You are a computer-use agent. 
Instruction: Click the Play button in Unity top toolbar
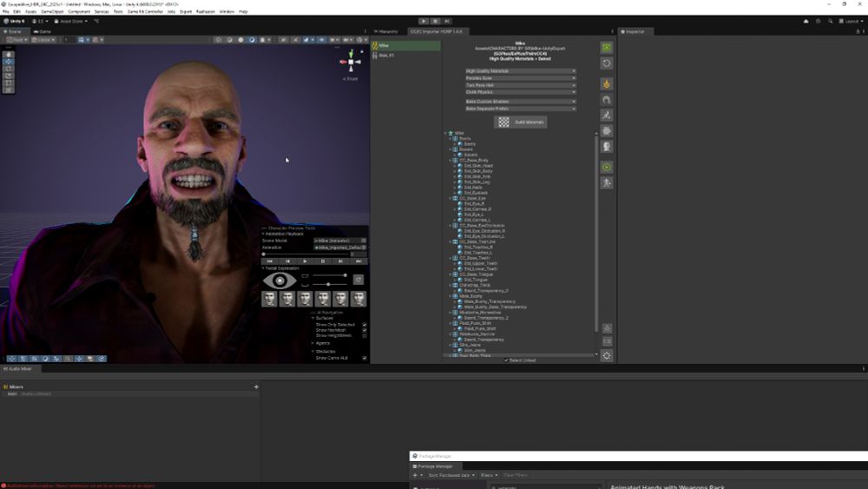tap(424, 21)
